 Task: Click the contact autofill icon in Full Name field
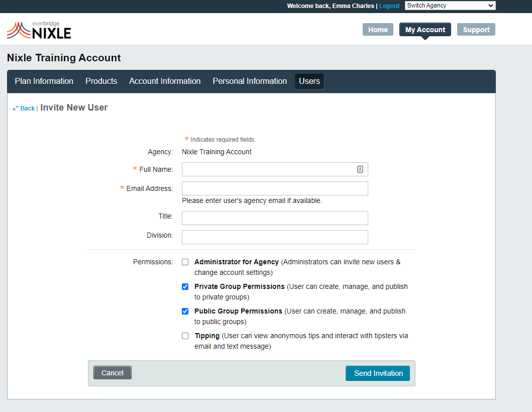(x=360, y=169)
